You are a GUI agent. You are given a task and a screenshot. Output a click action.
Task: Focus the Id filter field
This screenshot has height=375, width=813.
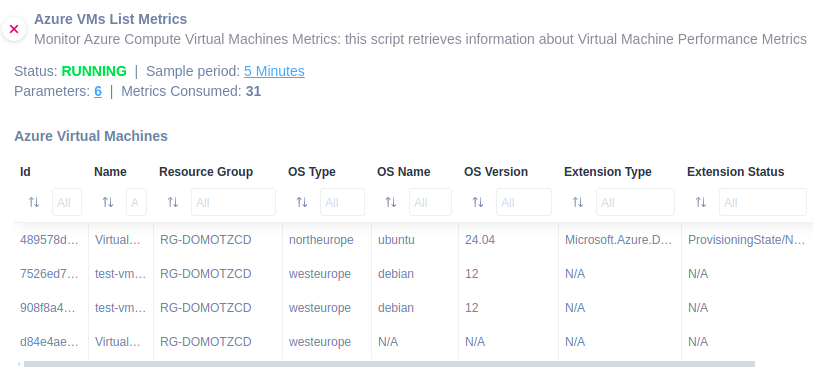67,202
